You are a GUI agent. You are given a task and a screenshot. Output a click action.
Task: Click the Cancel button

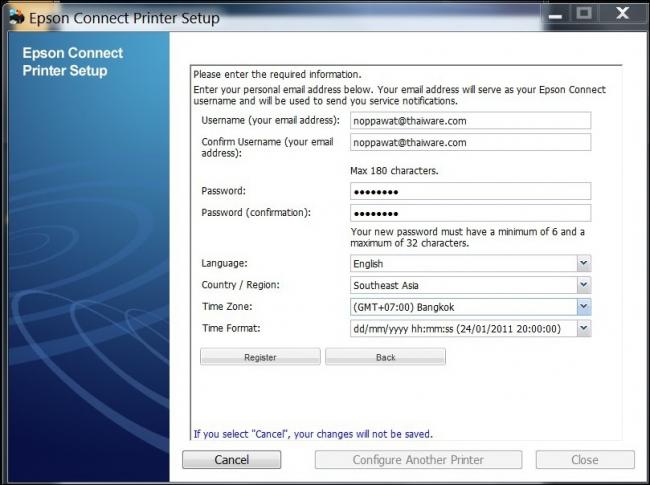coord(232,460)
